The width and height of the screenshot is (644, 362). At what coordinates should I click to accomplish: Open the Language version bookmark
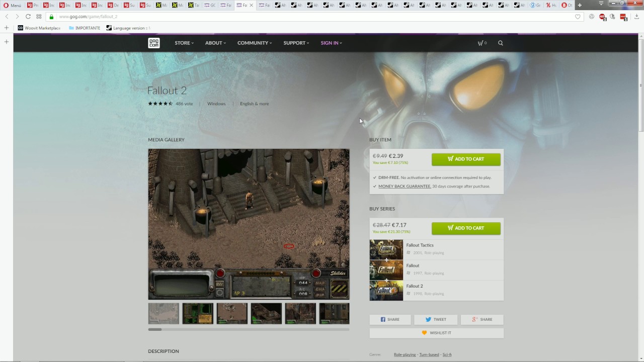(x=128, y=28)
